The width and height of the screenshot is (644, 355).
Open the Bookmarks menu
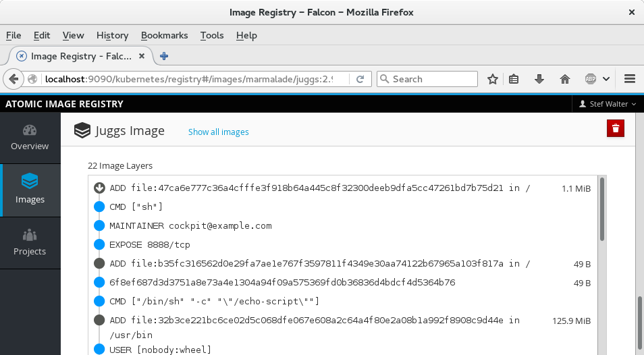[163, 35]
